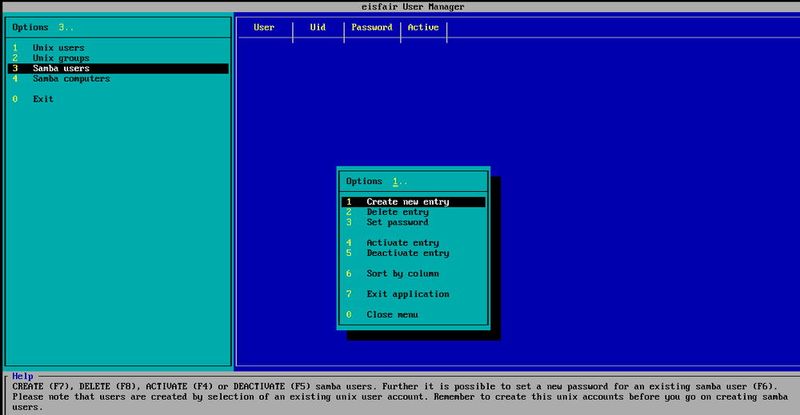Choose Sort by column in popup menu
This screenshot has width=800, height=415.
(x=413, y=274)
